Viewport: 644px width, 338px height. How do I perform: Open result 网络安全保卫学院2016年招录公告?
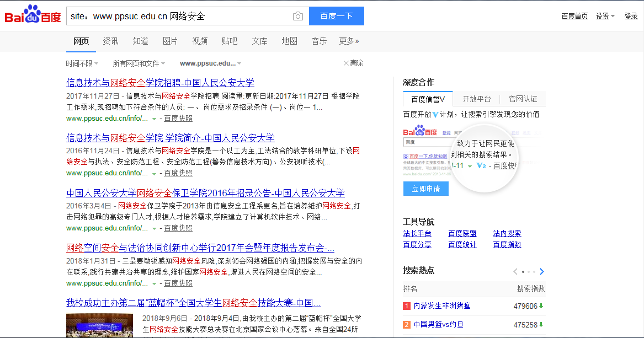205,193
